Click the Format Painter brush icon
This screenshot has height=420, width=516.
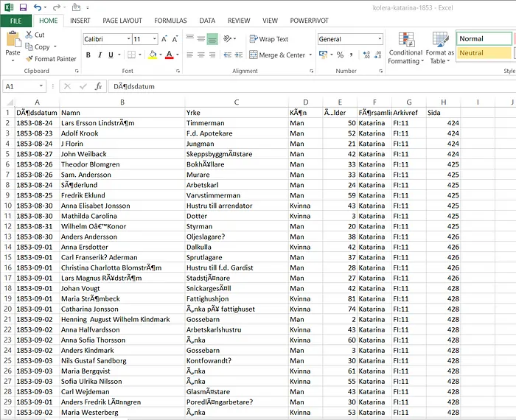coord(29,59)
